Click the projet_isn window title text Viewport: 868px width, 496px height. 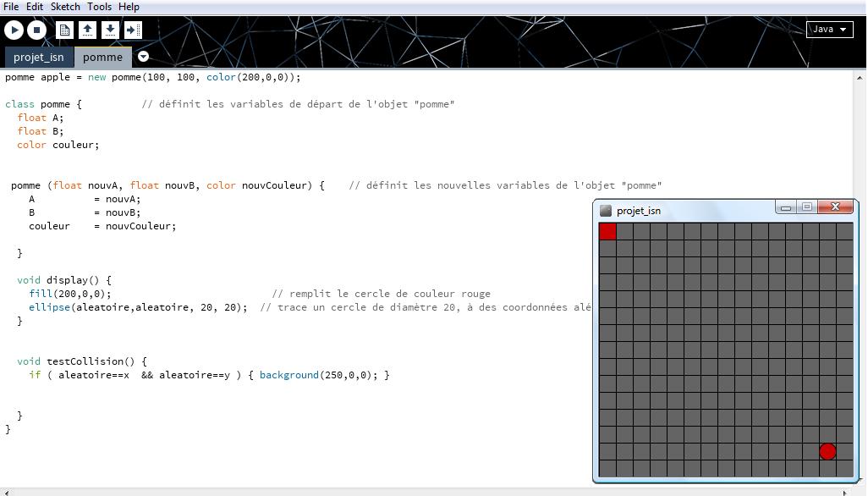pos(638,211)
